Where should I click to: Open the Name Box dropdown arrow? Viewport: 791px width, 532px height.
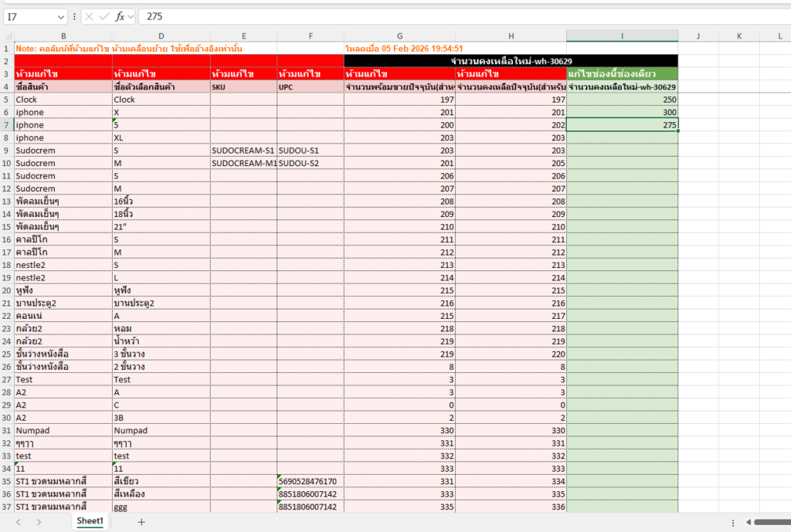pos(61,16)
